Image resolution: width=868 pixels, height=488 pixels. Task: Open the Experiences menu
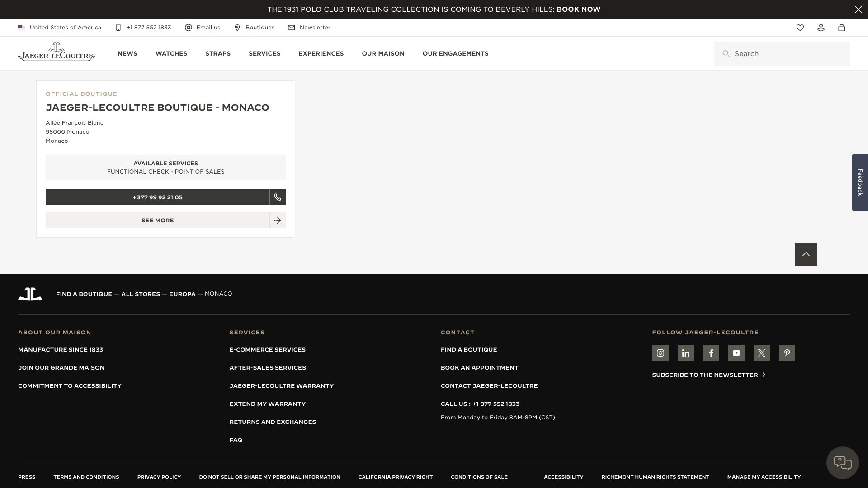321,53
